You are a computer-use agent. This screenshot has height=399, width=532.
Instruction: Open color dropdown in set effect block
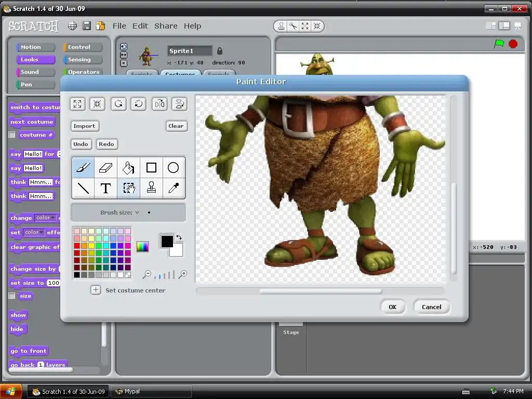click(34, 232)
